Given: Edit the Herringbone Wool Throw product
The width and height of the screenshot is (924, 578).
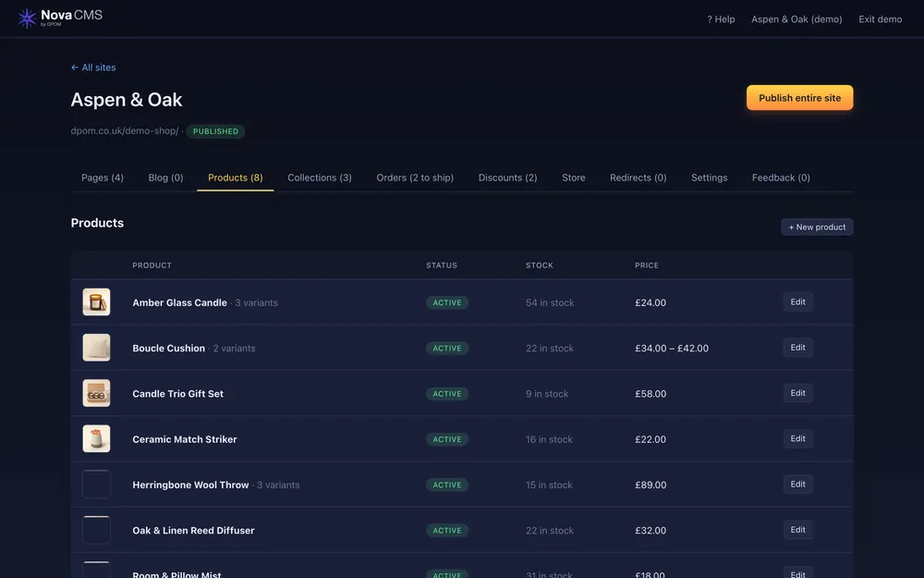Looking at the screenshot, I should point(798,485).
